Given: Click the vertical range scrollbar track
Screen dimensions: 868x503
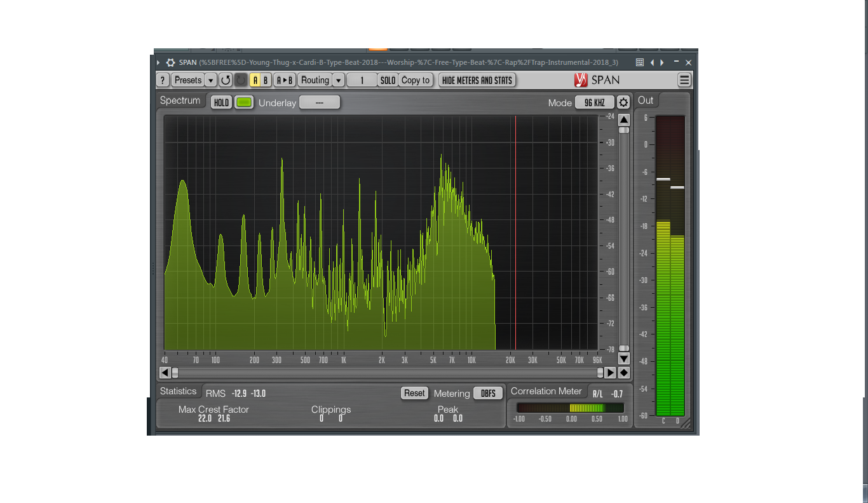Looking at the screenshot, I should [624, 239].
